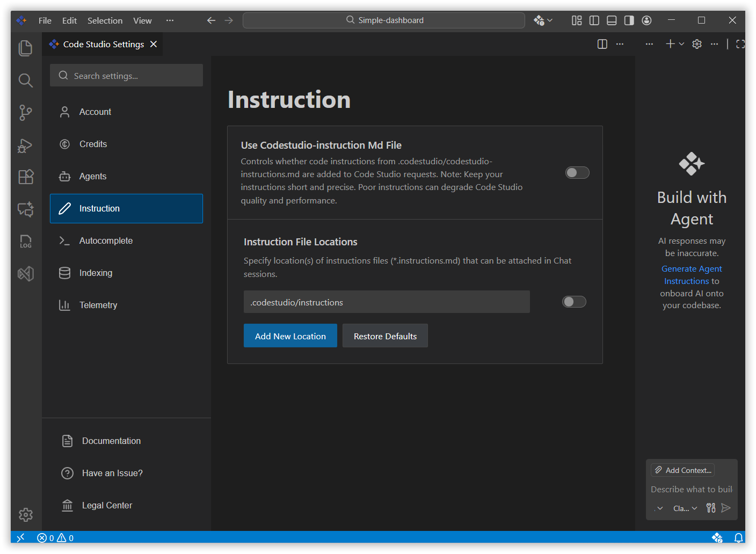This screenshot has height=554, width=756.
Task: Enable Use Codestudio-instruction Md File
Action: click(577, 172)
